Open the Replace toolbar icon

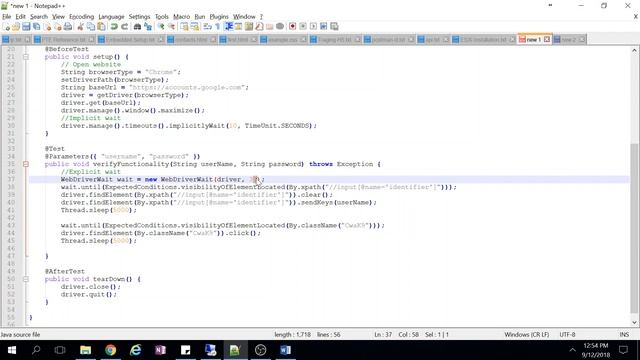(148, 27)
